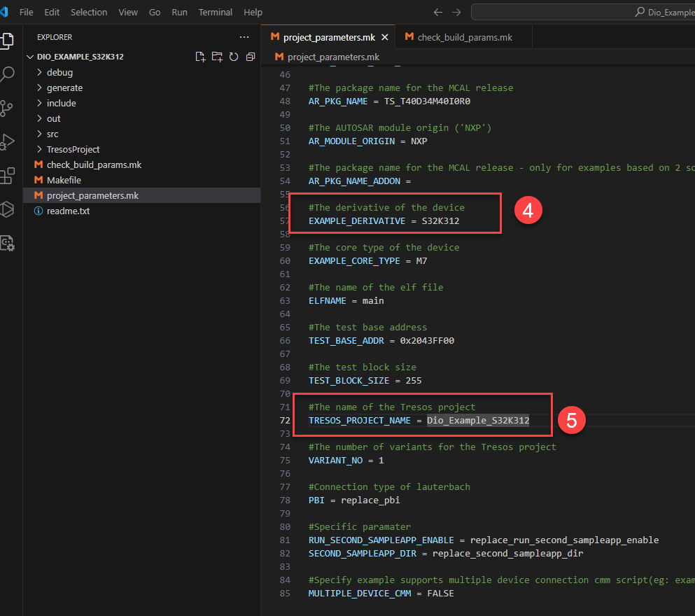Open Makefile from the Explorer
The width and height of the screenshot is (695, 616).
[x=64, y=180]
